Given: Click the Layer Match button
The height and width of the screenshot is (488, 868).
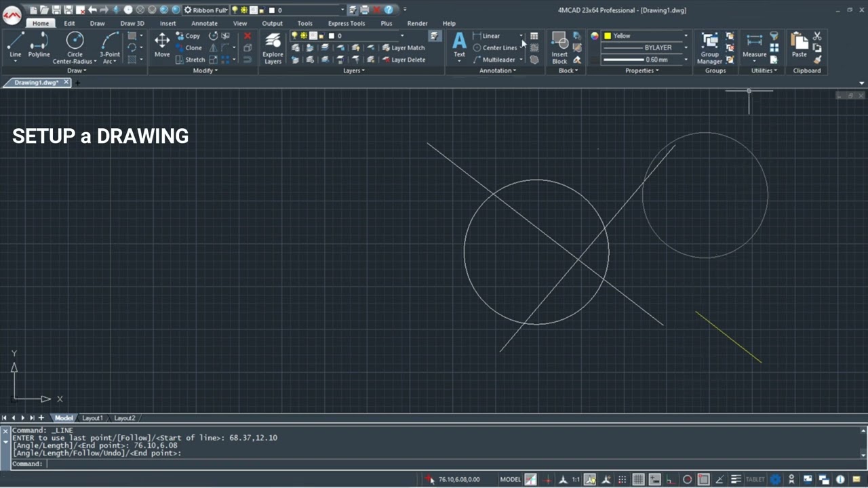Looking at the screenshot, I should pos(403,48).
